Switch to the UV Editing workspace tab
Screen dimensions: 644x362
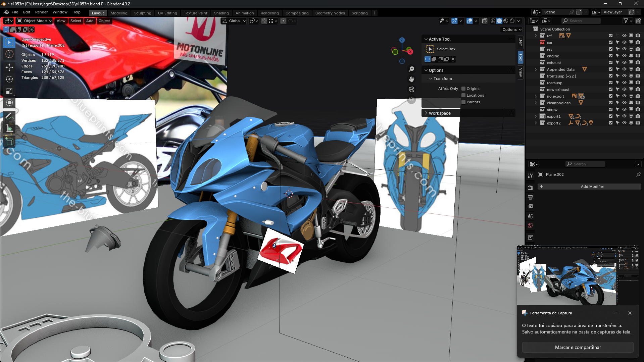tap(167, 13)
